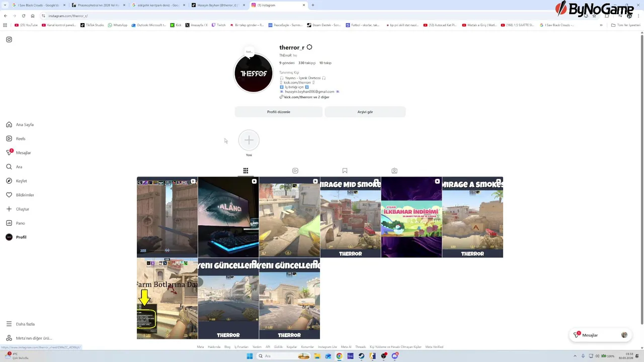Open the İLKBAHAR İNDİRİMİ post
The image size is (644, 362).
point(412,217)
